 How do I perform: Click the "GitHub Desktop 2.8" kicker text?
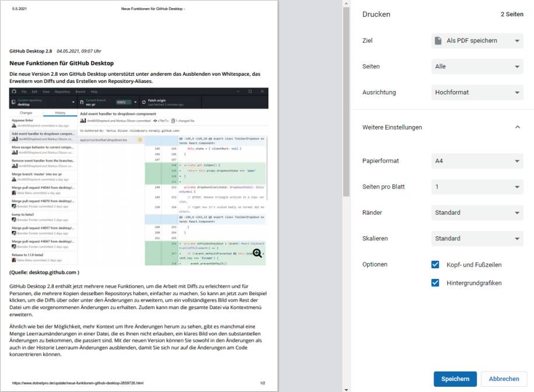pyautogui.click(x=31, y=51)
